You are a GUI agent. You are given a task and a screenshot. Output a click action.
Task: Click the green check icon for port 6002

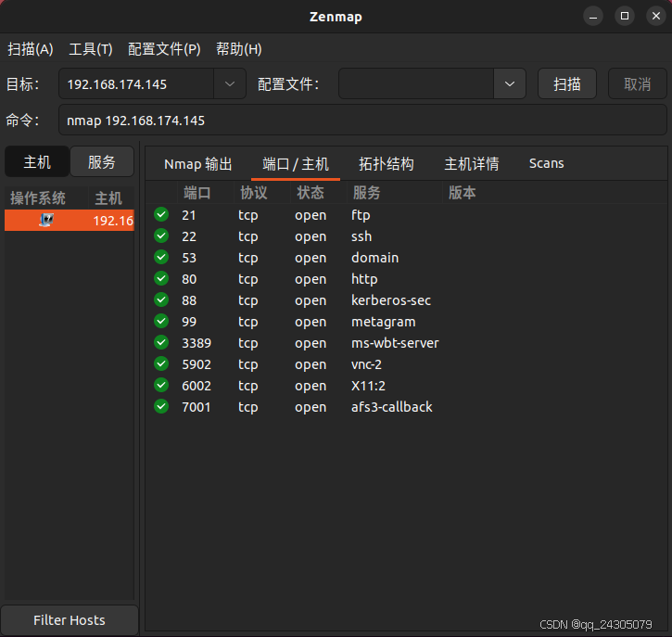161,385
